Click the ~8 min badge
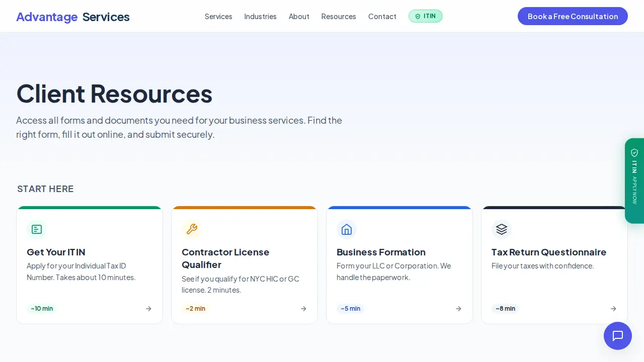644x362 pixels. click(505, 309)
